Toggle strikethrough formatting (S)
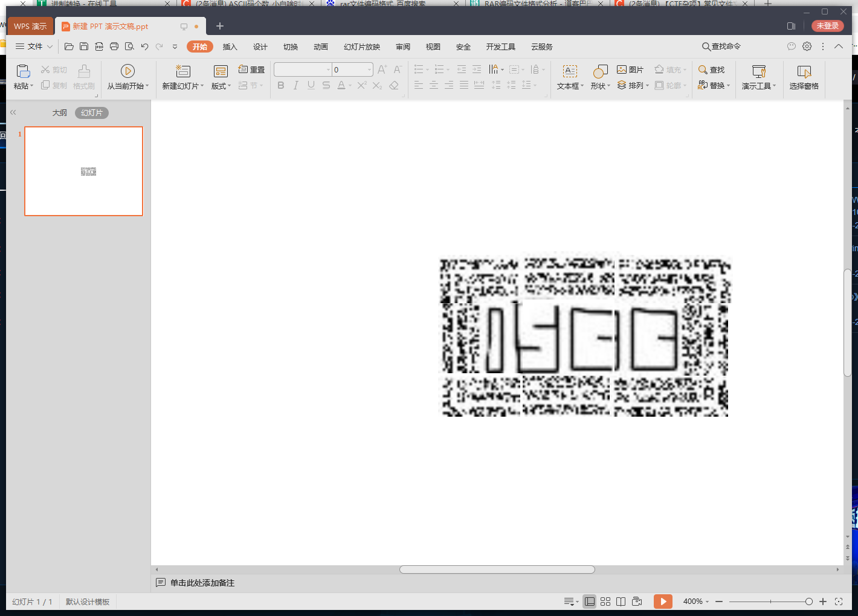The height and width of the screenshot is (616, 858). (326, 86)
